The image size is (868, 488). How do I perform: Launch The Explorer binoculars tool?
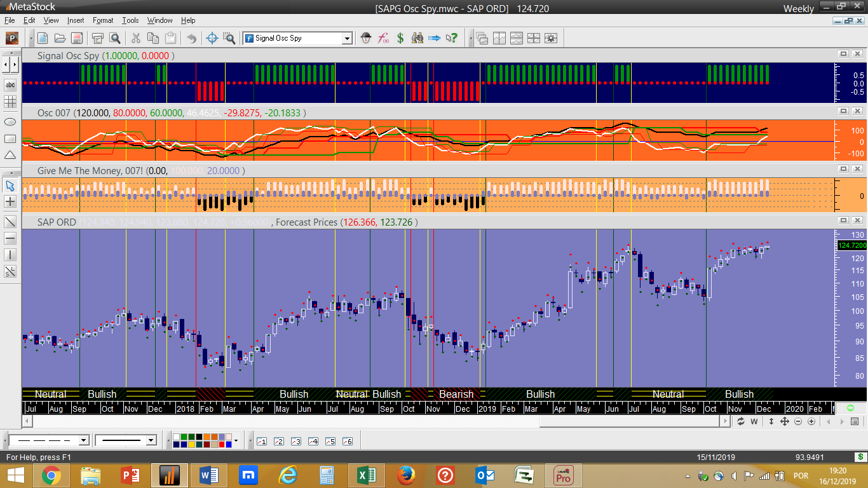pos(417,38)
